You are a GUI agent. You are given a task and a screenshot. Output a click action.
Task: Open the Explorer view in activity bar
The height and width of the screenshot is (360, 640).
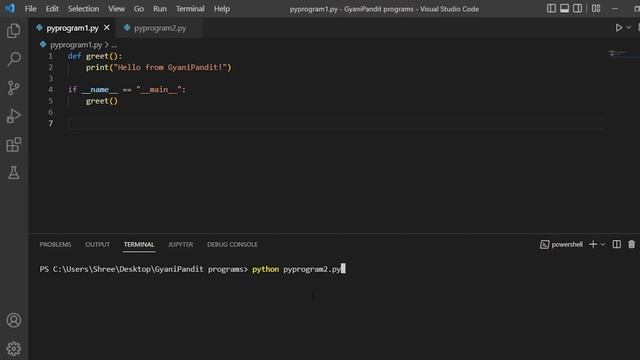point(13,31)
